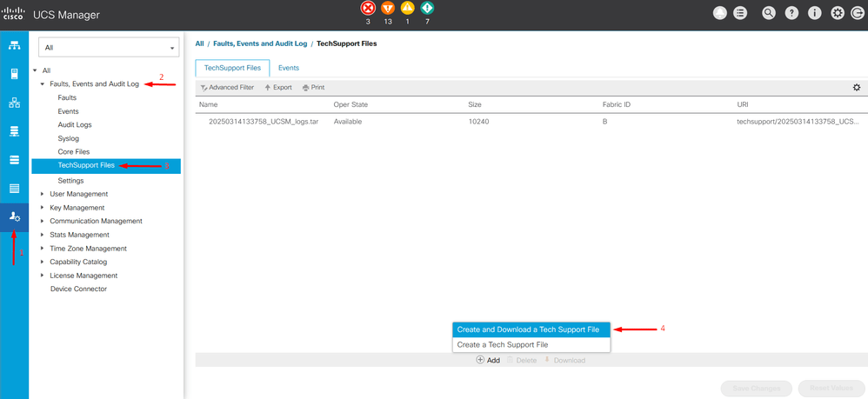Viewport: 868px width, 399px height.
Task: Select Audit Logs in the tree
Action: point(75,124)
